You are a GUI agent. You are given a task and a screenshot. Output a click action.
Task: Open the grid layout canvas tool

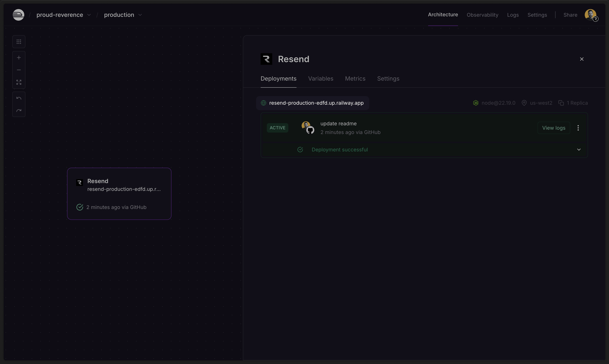(19, 42)
